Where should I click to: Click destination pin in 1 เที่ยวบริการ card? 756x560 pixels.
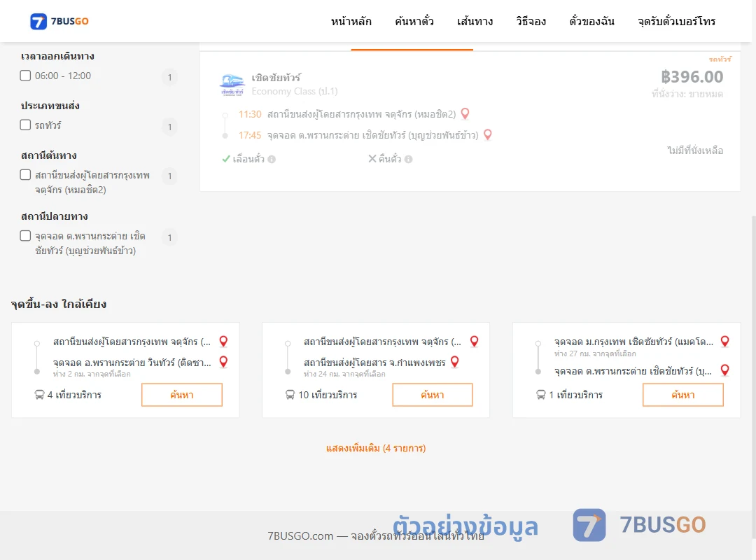[724, 370]
